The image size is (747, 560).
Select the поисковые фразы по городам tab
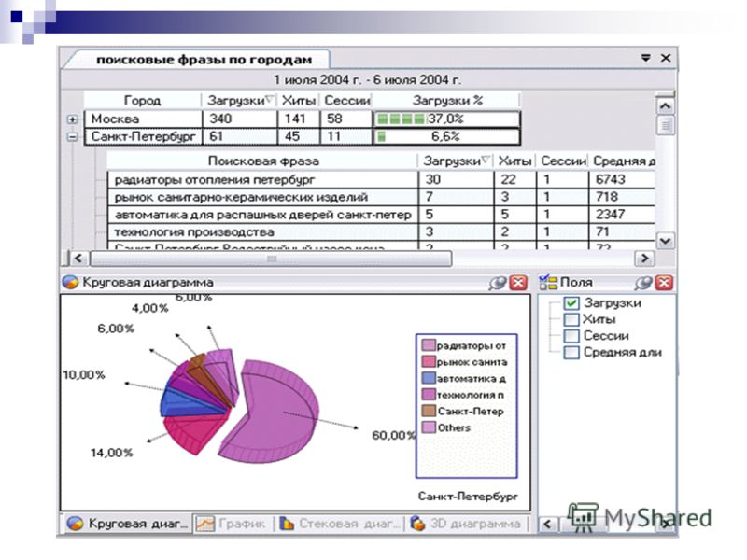tap(204, 60)
